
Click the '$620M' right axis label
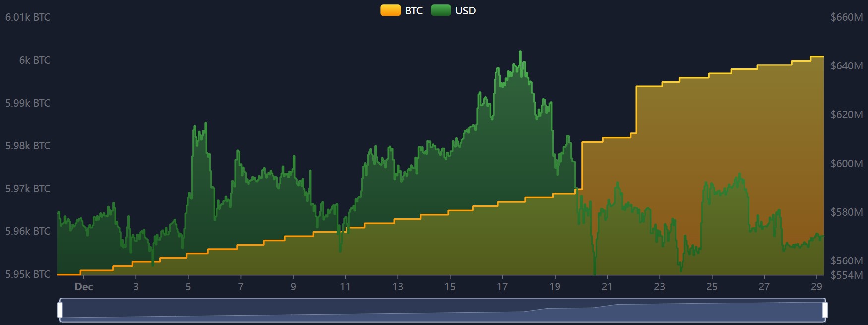(847, 115)
